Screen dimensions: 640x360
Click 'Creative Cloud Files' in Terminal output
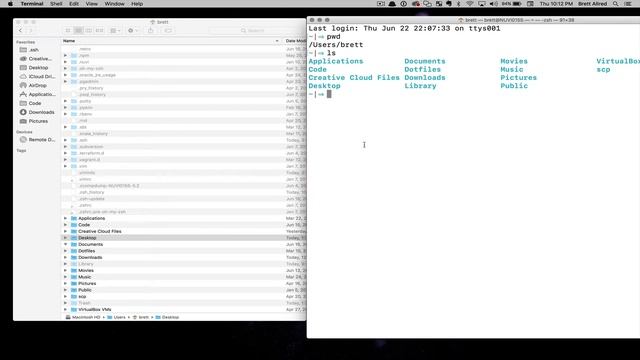coord(354,78)
